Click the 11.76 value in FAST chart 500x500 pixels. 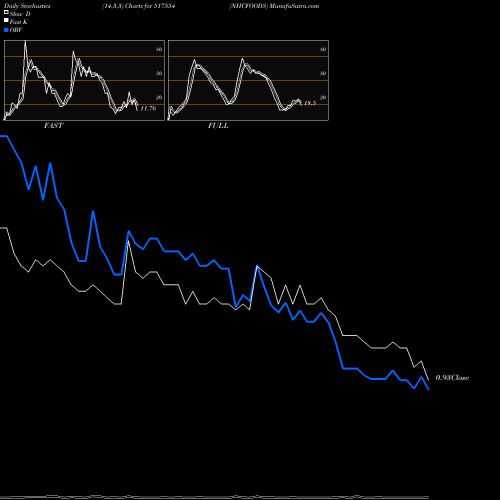[x=148, y=108]
